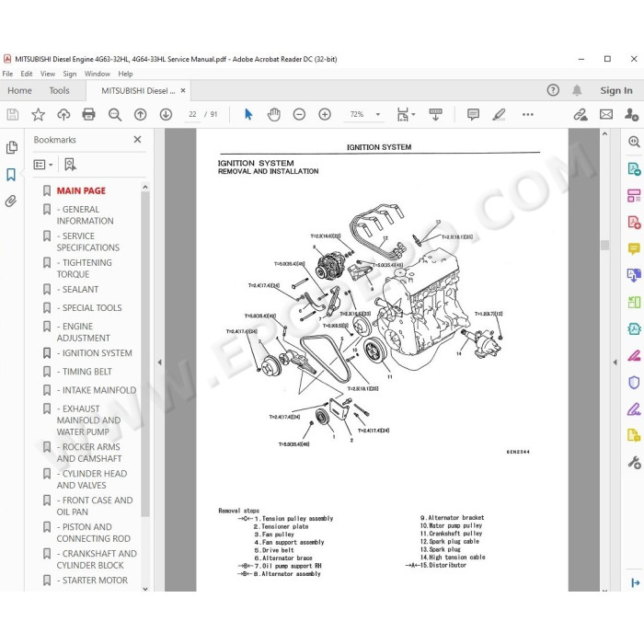Open the zoom percentage dropdown
This screenshot has width=644, height=644.
378,115
